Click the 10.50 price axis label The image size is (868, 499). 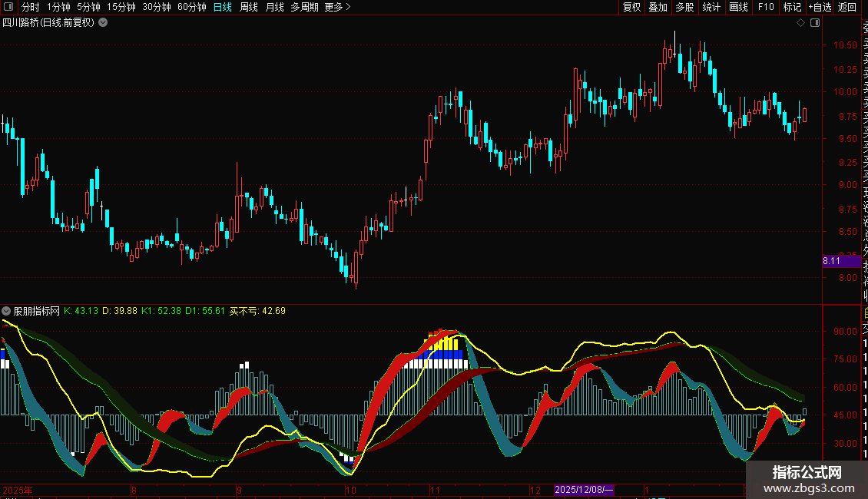(x=845, y=45)
